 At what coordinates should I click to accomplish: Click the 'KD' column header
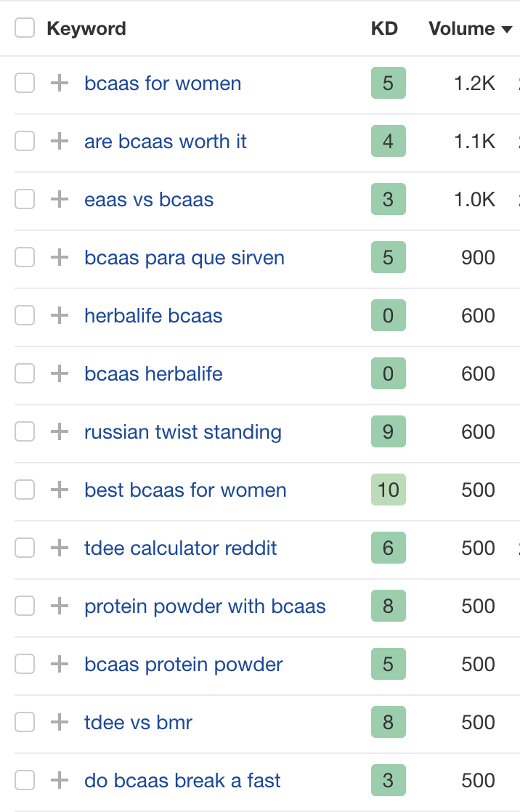click(x=383, y=29)
